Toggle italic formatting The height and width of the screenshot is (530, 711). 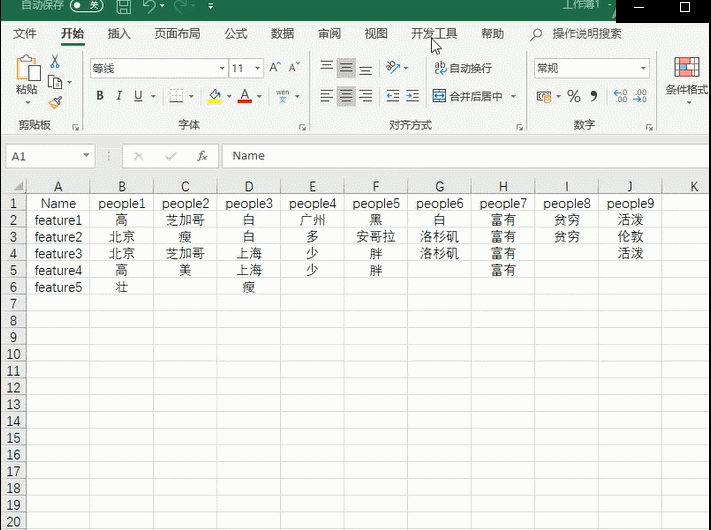(x=119, y=96)
